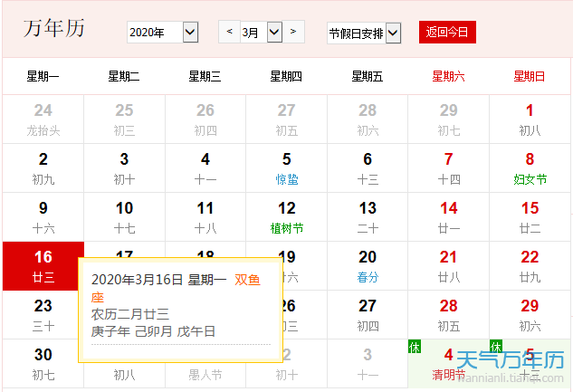Viewport: 573px width, 392px height.
Task: Click the 星期四 column header
Action: [x=286, y=76]
